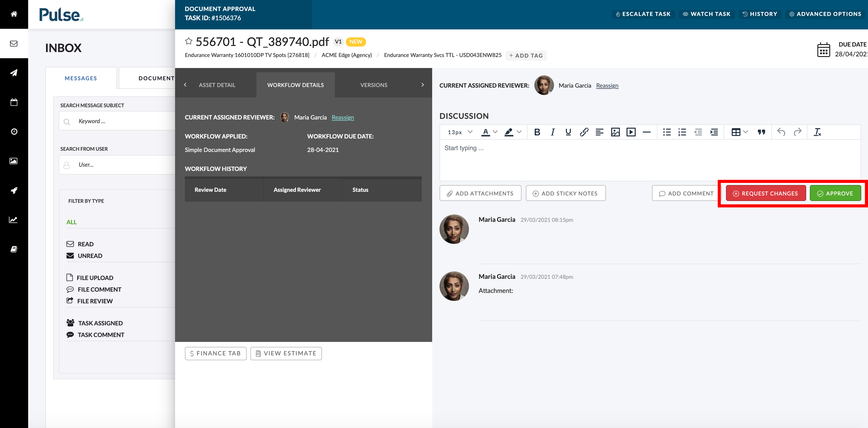
Task: Redo the last editor action
Action: (x=797, y=132)
